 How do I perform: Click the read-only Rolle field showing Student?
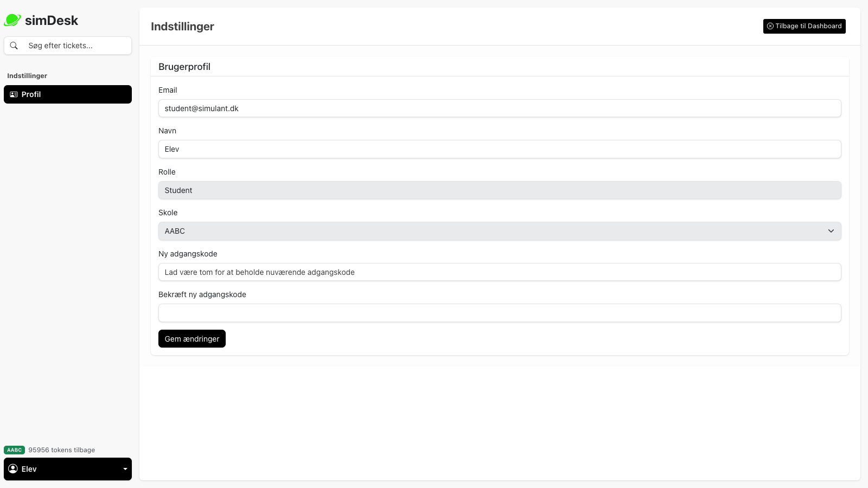click(500, 190)
